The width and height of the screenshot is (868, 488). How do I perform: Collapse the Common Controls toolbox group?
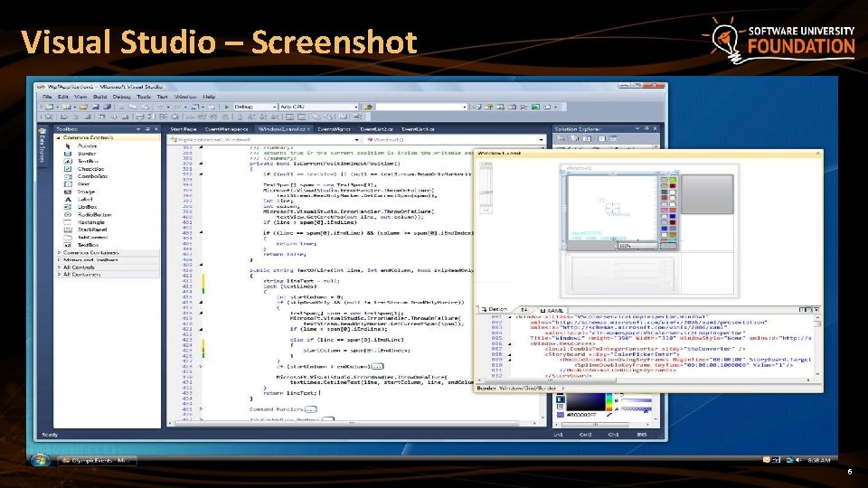pos(58,137)
